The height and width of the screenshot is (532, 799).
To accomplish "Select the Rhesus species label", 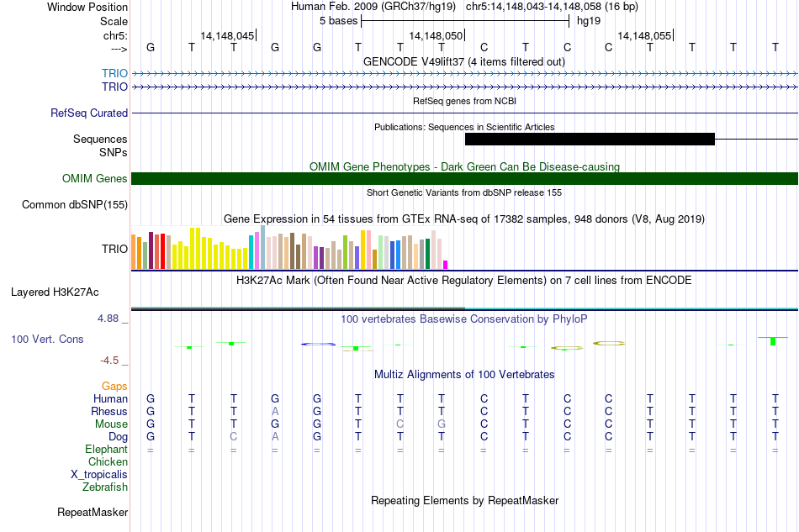I will 109,411.
